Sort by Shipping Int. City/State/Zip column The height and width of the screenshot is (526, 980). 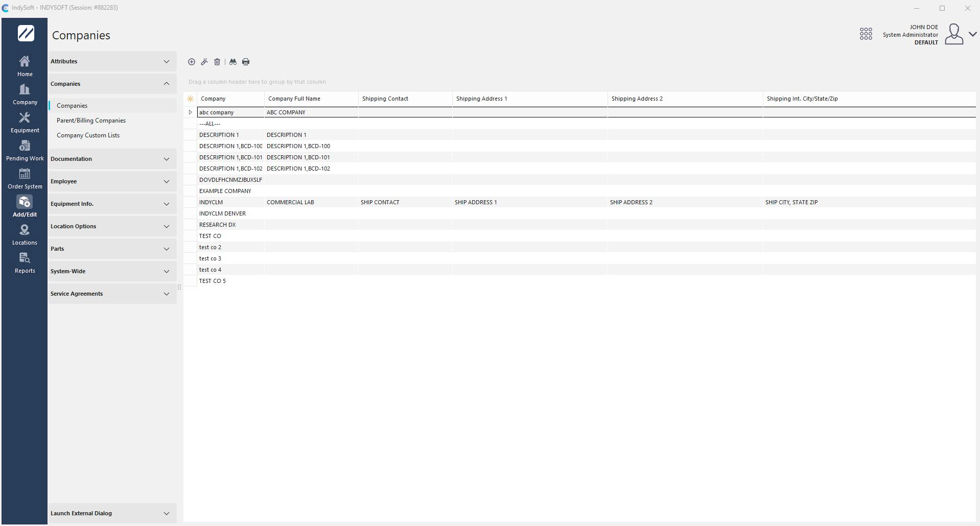coord(870,99)
